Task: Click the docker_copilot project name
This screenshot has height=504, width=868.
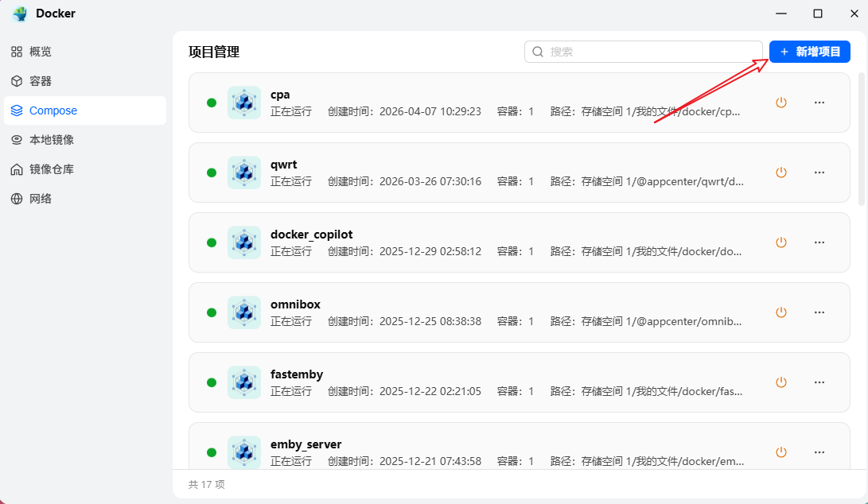Action: pos(312,235)
